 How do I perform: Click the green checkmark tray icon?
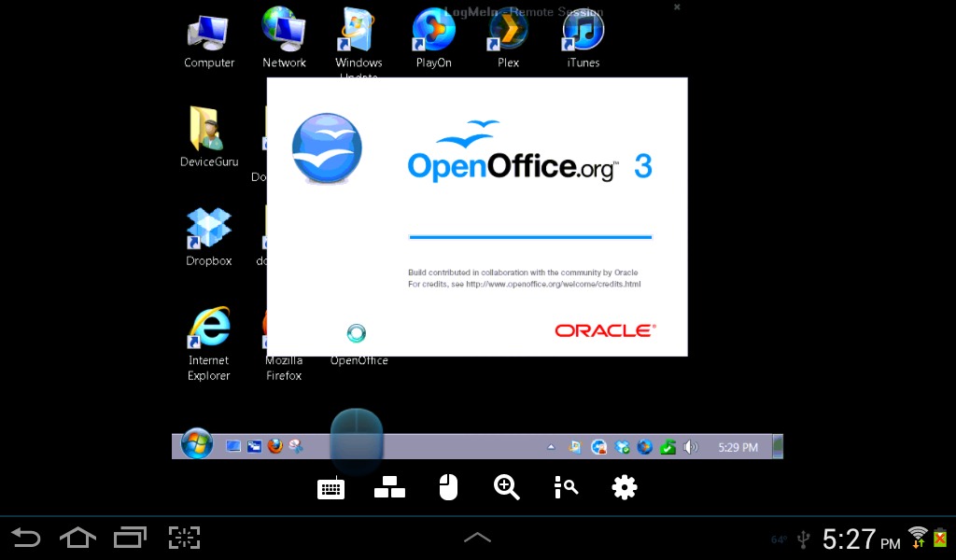click(668, 447)
